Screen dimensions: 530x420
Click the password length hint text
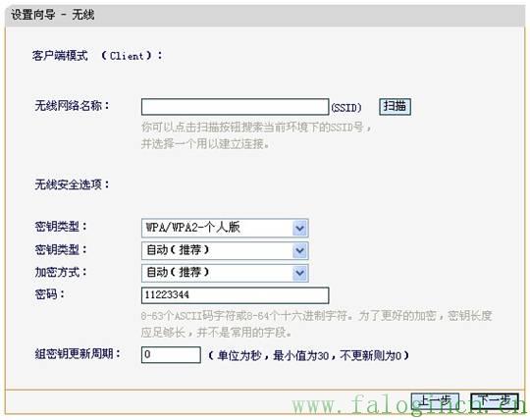coord(316,324)
